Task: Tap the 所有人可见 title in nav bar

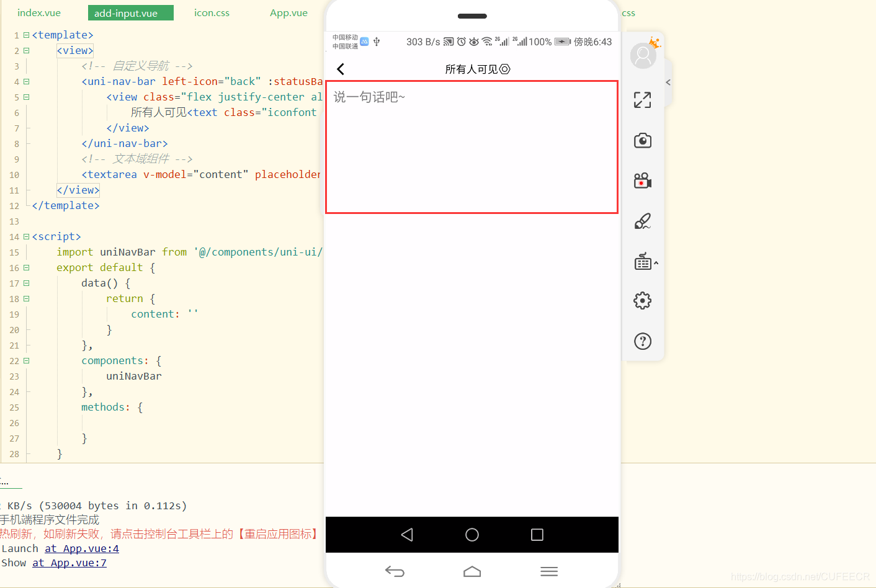Action: [x=472, y=69]
